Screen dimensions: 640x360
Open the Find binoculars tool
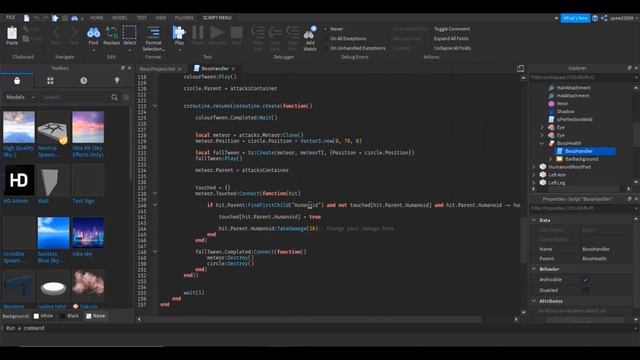pos(93,33)
